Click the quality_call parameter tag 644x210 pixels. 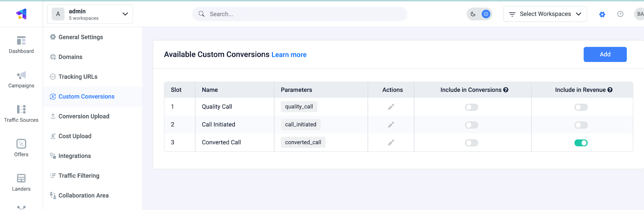pos(299,107)
